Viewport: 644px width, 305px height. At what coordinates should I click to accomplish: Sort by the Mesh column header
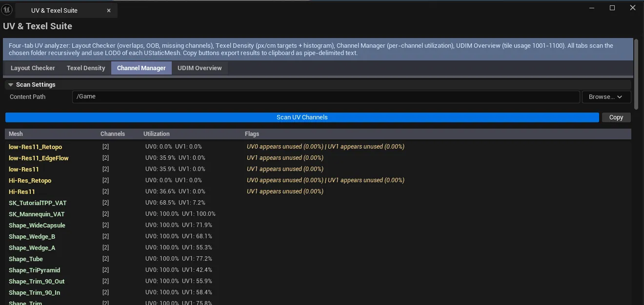click(x=16, y=134)
